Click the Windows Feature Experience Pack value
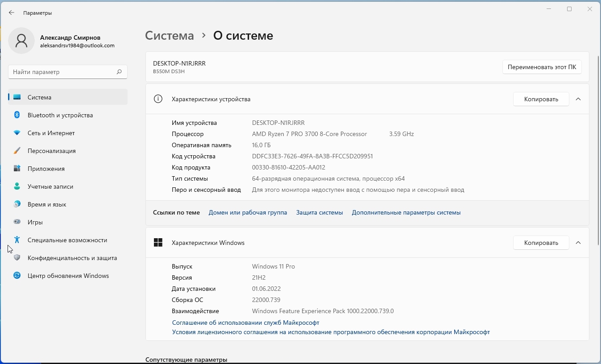 323,311
